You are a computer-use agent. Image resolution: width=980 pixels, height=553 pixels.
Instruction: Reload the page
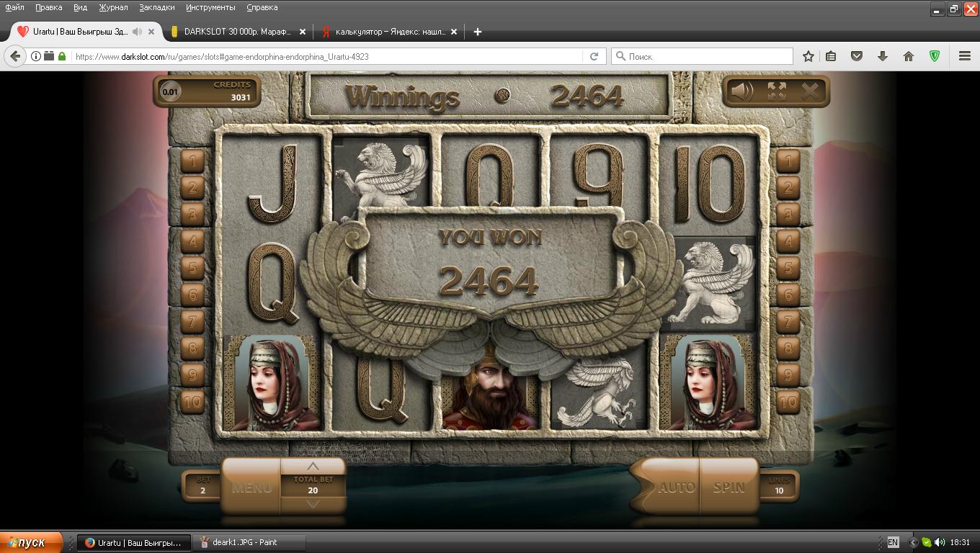[594, 56]
